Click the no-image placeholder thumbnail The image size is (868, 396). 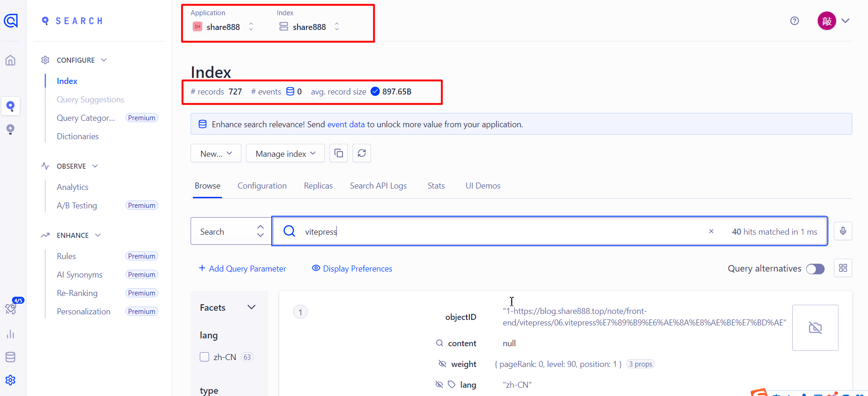tap(815, 328)
